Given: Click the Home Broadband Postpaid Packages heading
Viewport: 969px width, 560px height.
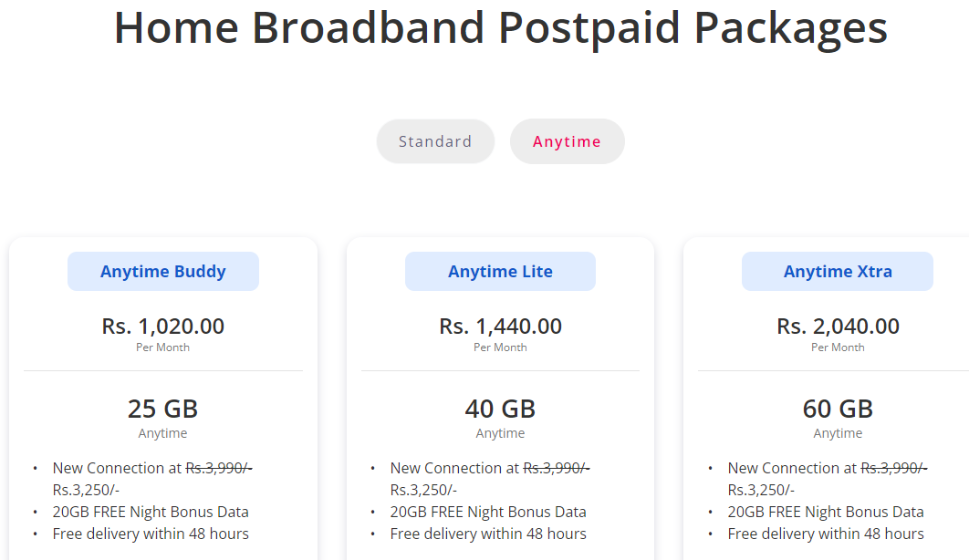Looking at the screenshot, I should (x=501, y=27).
